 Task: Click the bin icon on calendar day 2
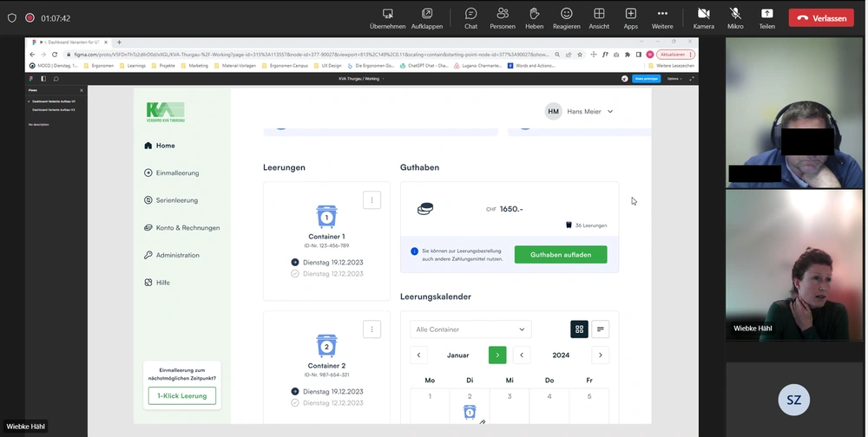tap(470, 412)
